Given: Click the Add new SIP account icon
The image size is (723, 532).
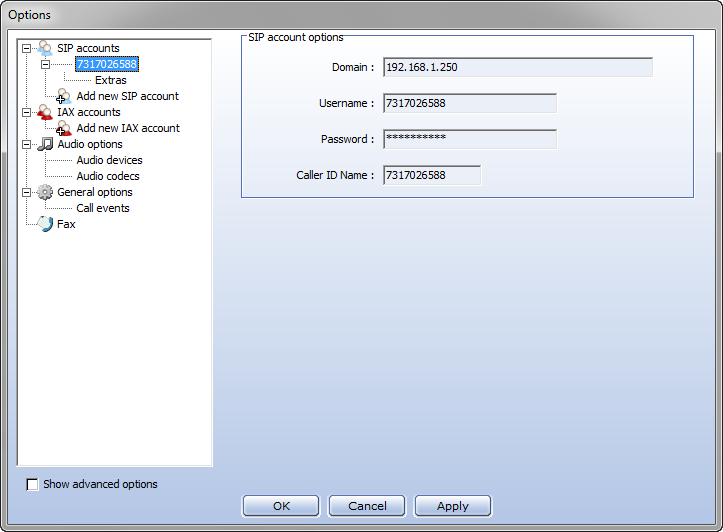Looking at the screenshot, I should tap(64, 96).
